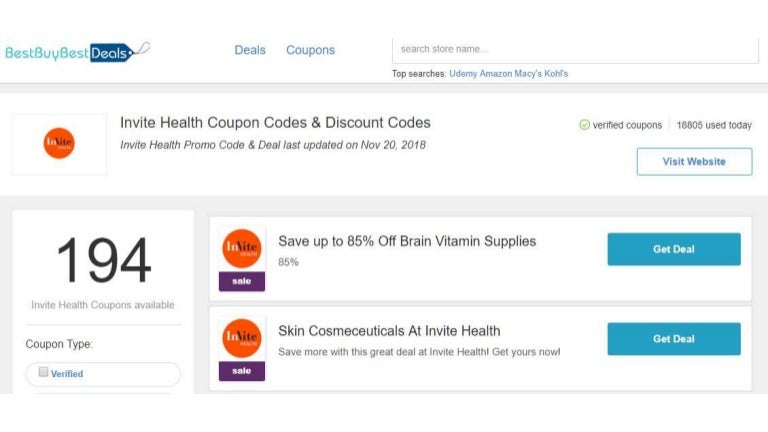The width and height of the screenshot is (768, 432).
Task: Open Skin Cosmeceuticals At Invite Health title
Action: coord(389,331)
